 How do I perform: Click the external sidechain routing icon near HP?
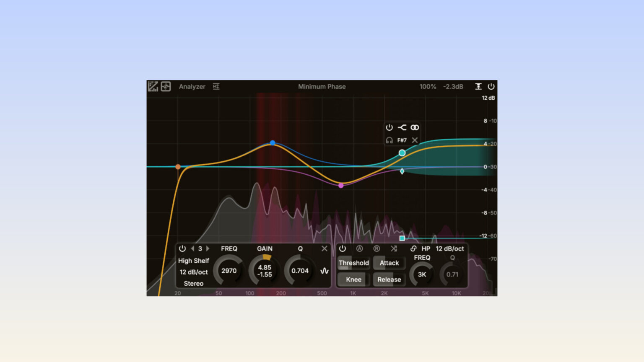click(413, 248)
